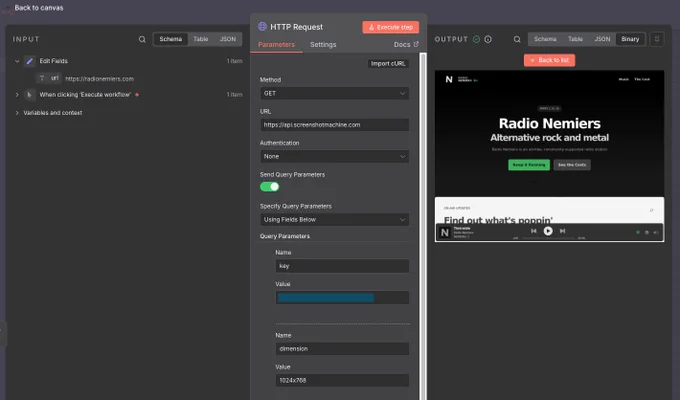
Task: Click the query parameter Name field 'key'
Action: 342,266
